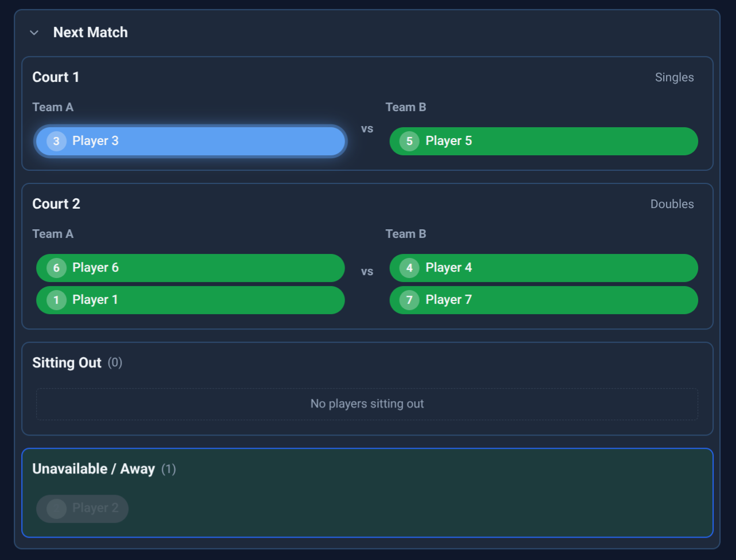This screenshot has width=736, height=560.
Task: Select the Doubles label on Court 2
Action: pyautogui.click(x=672, y=203)
